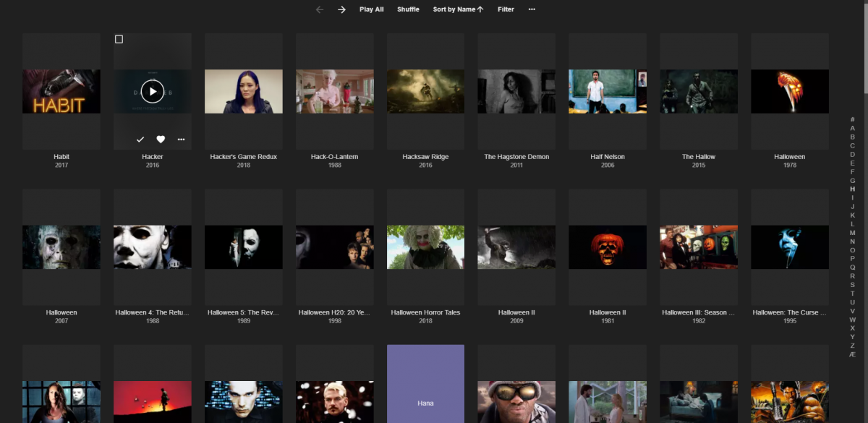Open Hack-O-Lantern poster
This screenshot has width=868, height=423.
pyautogui.click(x=335, y=91)
